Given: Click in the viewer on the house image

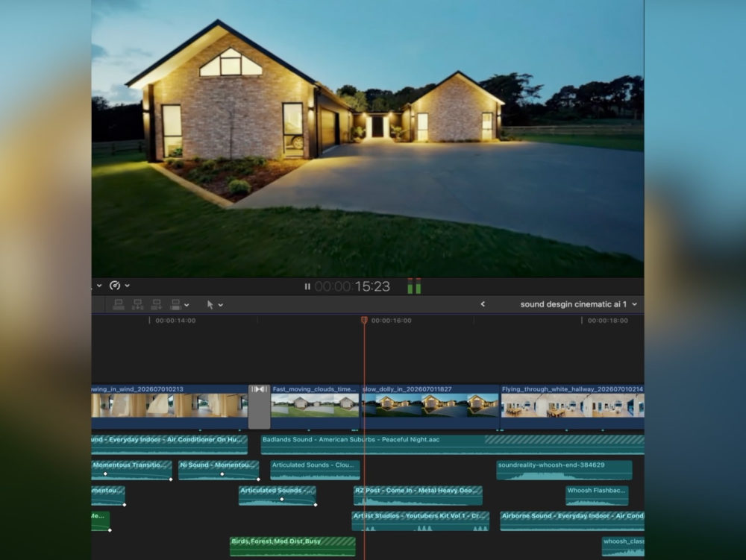Looking at the screenshot, I should (368, 138).
